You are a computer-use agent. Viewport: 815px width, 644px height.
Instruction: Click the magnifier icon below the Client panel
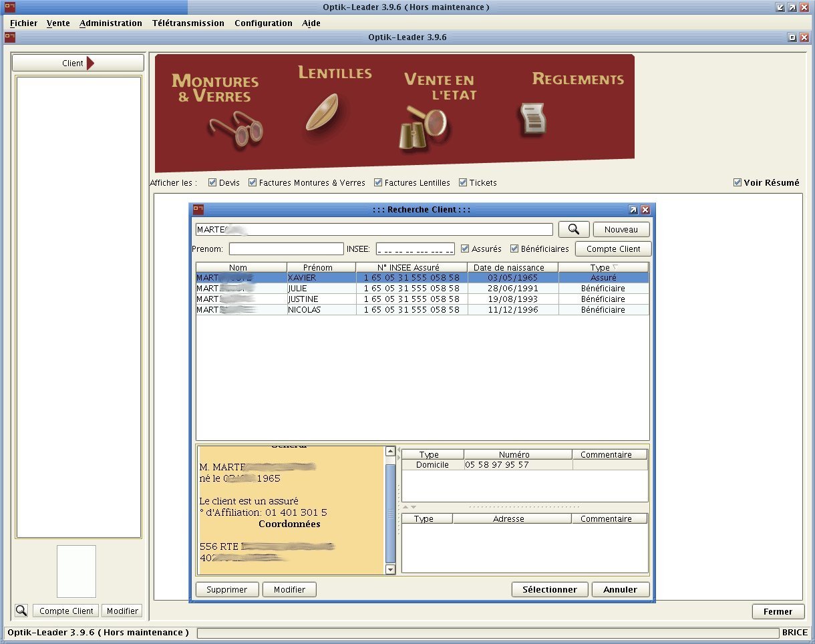pos(21,611)
